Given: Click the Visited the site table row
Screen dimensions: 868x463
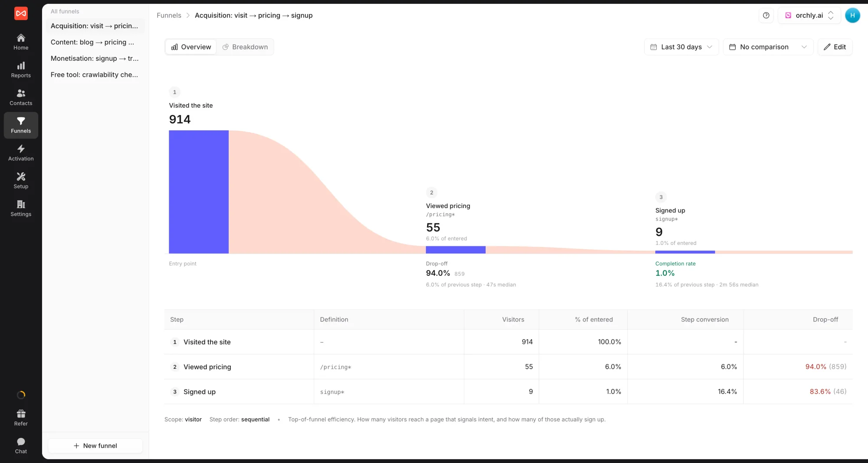Looking at the screenshot, I should click(508, 342).
